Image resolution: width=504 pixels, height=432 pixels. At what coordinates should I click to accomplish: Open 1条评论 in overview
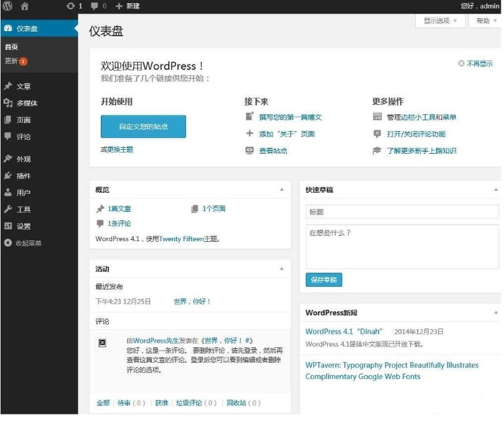(119, 224)
